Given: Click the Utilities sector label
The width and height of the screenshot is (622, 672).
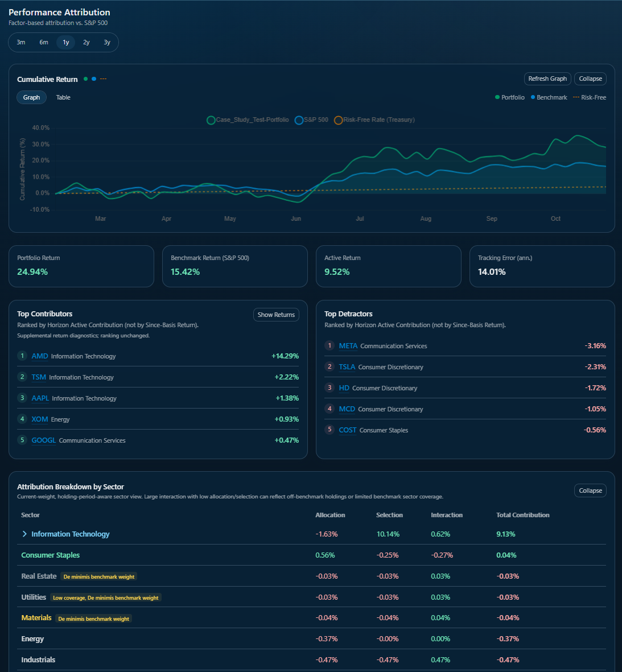Looking at the screenshot, I should (34, 597).
